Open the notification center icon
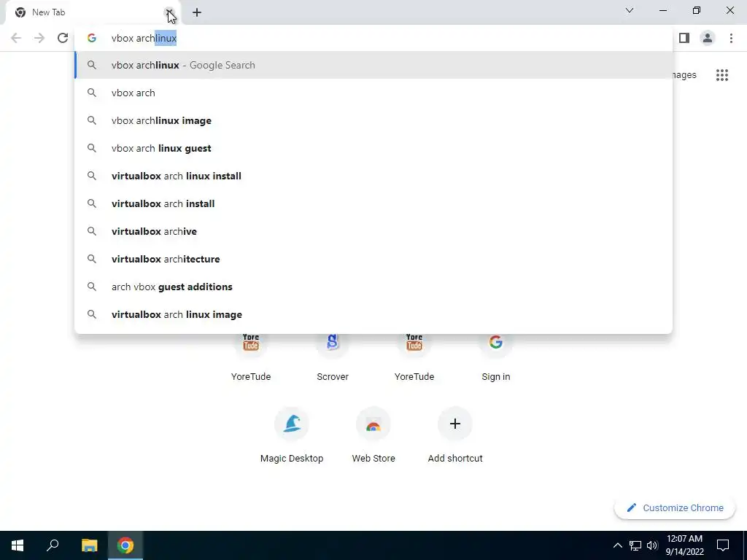The width and height of the screenshot is (747, 560). pyautogui.click(x=723, y=545)
